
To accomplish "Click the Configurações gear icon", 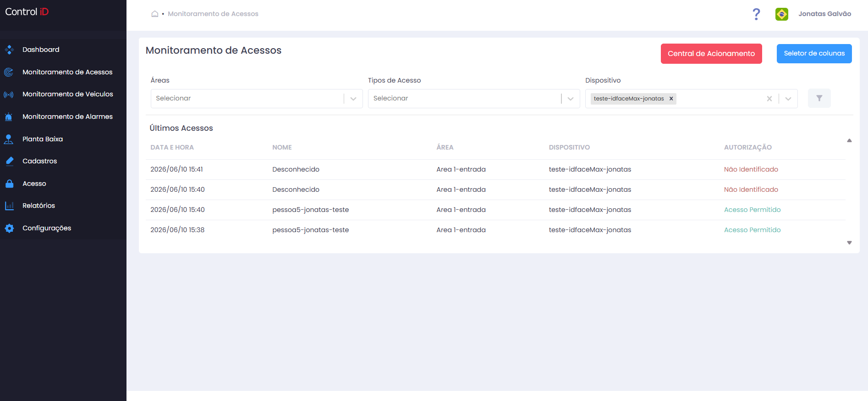I will 9,228.
